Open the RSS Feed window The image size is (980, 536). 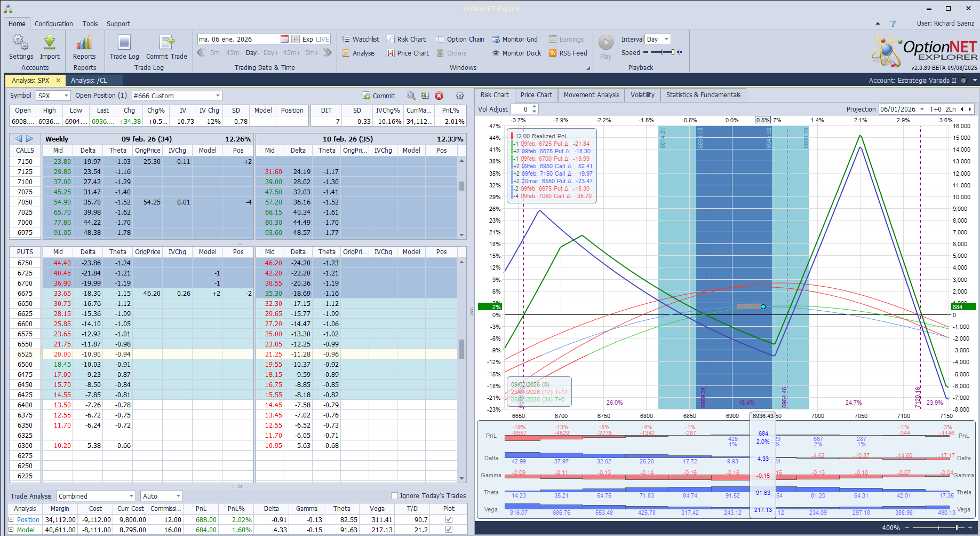coord(568,53)
